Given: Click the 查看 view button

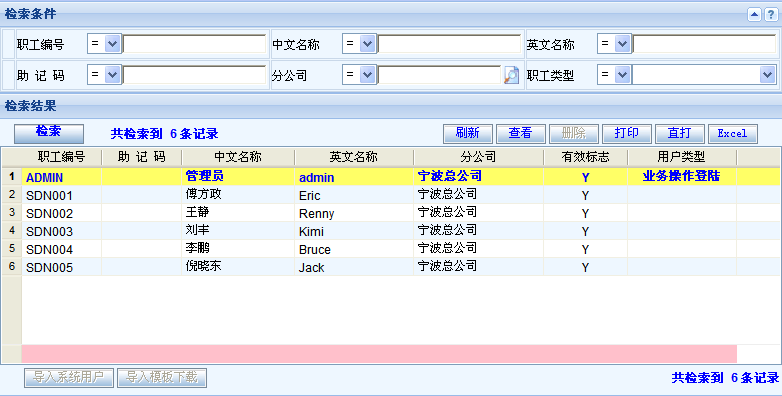Looking at the screenshot, I should pyautogui.click(x=521, y=133).
